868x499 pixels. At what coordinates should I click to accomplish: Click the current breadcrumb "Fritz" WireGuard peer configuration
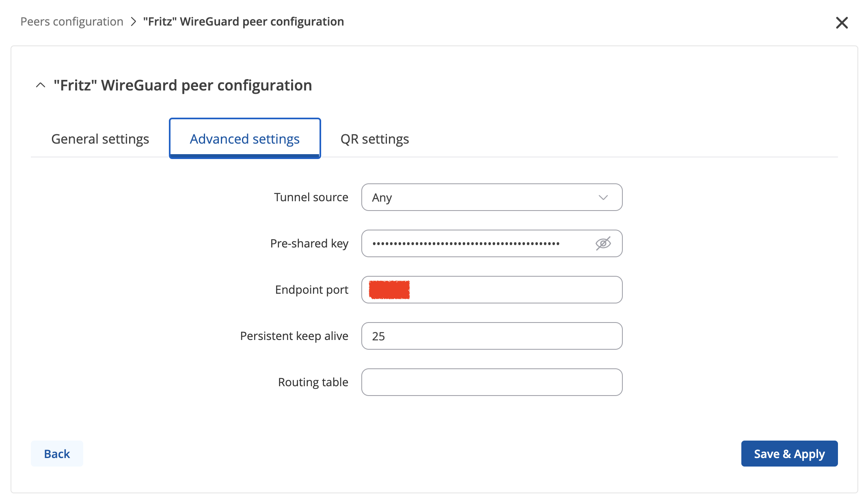244,22
